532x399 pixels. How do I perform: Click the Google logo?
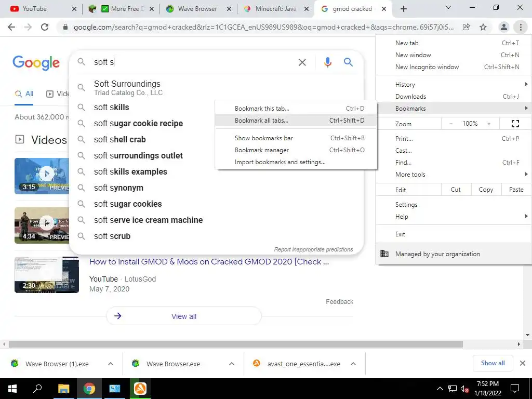(x=36, y=63)
